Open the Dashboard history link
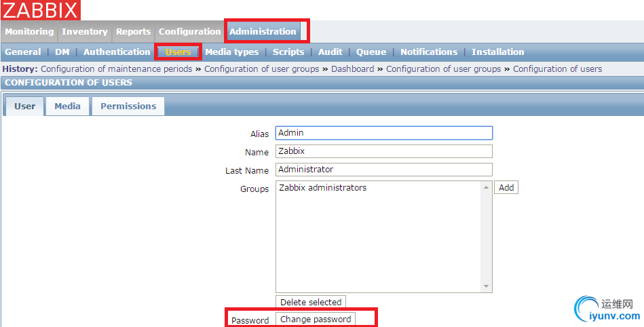 [x=353, y=69]
